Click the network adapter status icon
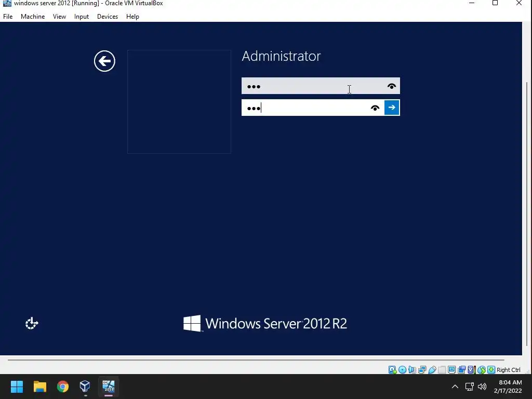Screen dimensions: 532x399 click(422, 369)
